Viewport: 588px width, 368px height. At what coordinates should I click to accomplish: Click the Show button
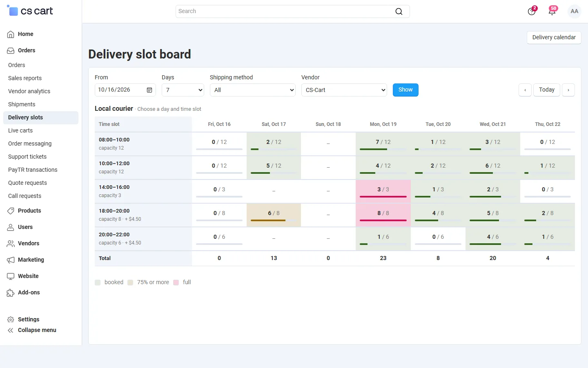[x=405, y=90]
